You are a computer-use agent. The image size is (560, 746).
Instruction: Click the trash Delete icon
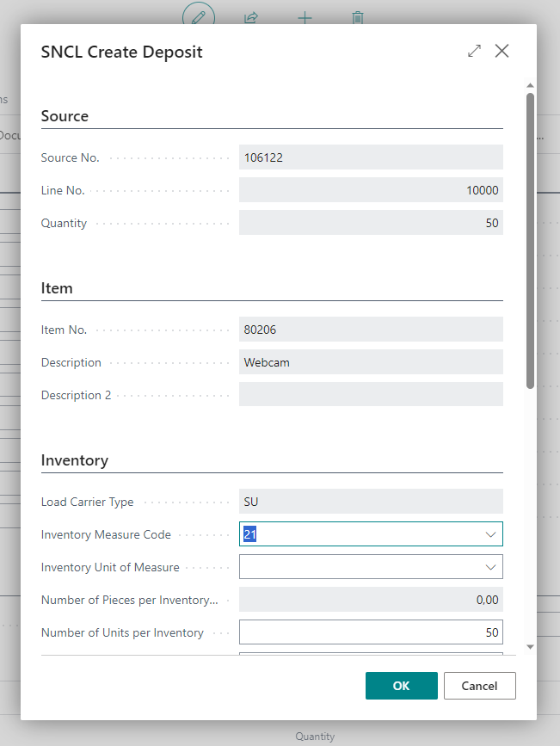pyautogui.click(x=358, y=16)
